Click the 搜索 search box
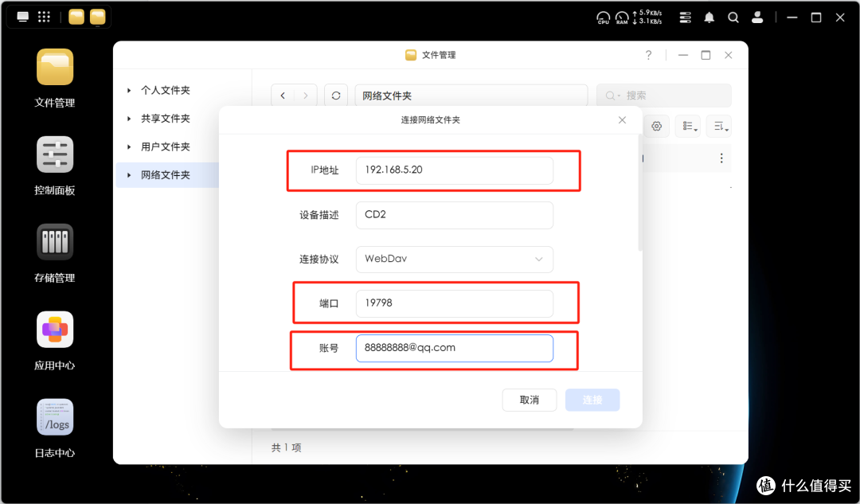The height and width of the screenshot is (504, 860). point(663,96)
